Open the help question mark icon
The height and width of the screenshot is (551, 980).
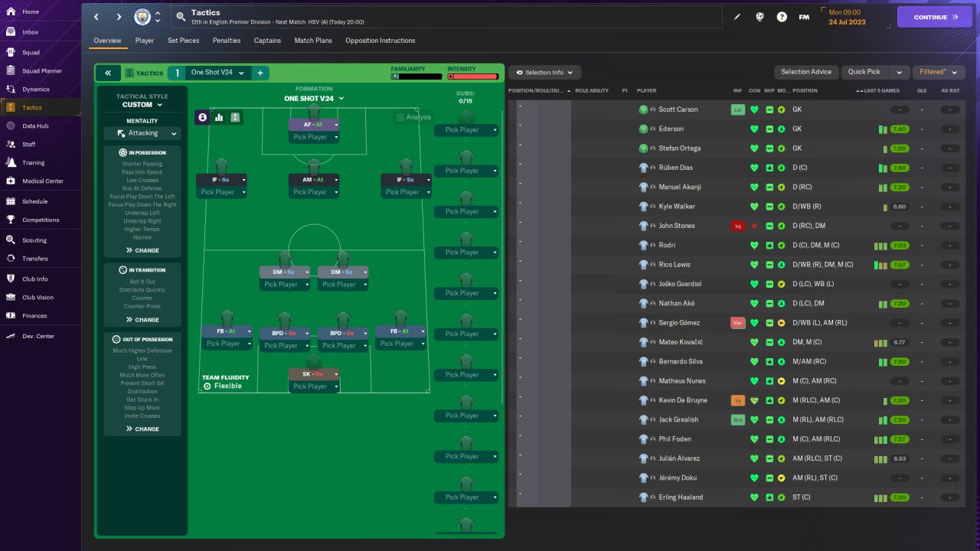point(782,17)
